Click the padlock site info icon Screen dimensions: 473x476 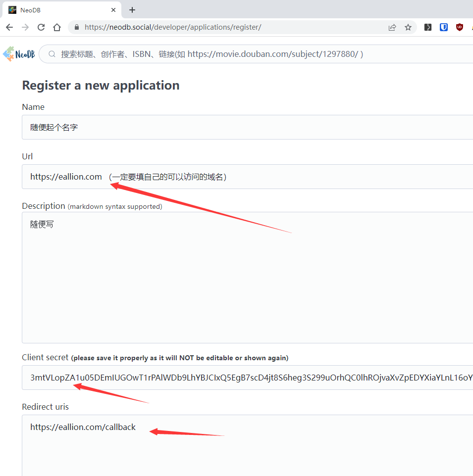[x=77, y=27]
